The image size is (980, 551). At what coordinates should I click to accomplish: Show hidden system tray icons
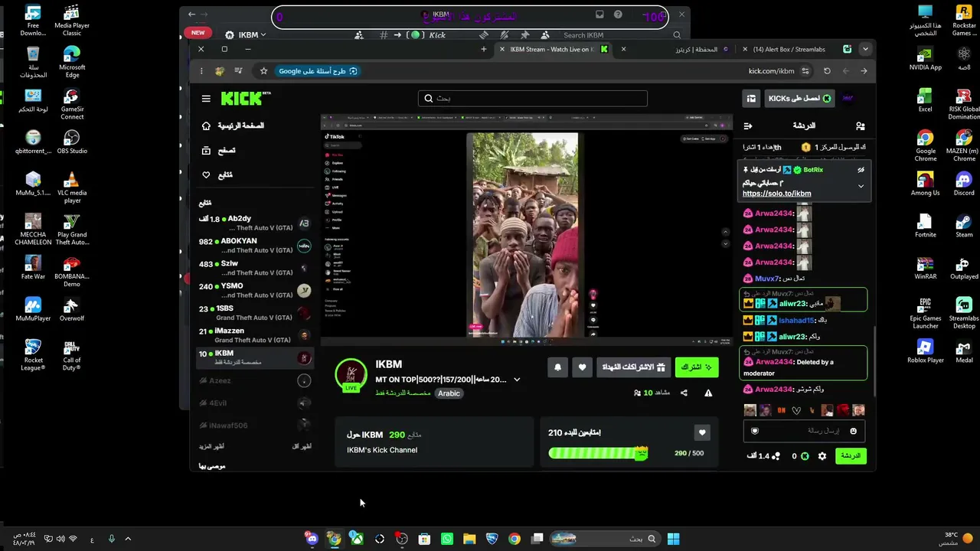click(x=128, y=539)
